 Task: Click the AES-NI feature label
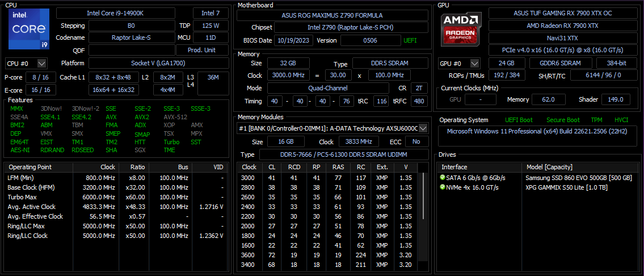point(20,150)
